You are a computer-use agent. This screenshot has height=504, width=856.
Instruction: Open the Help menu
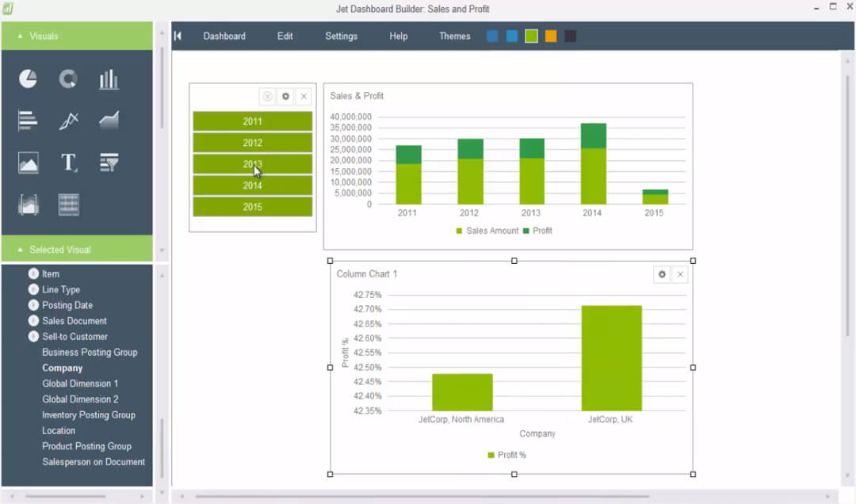[399, 36]
